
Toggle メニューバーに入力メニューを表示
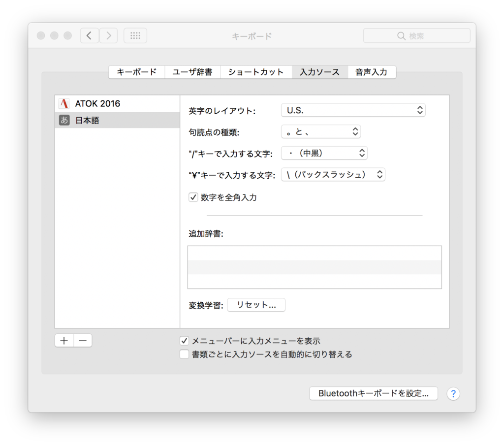(185, 340)
